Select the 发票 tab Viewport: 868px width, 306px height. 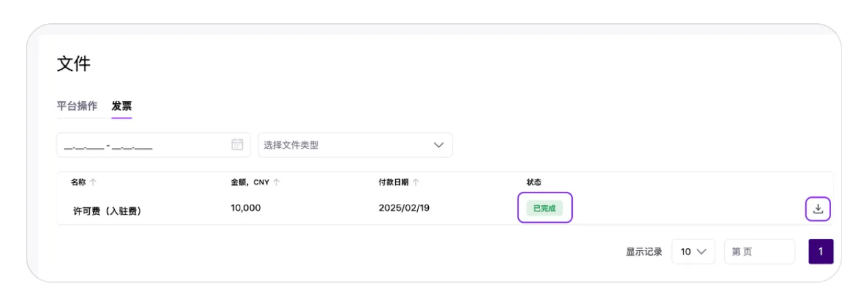[121, 106]
